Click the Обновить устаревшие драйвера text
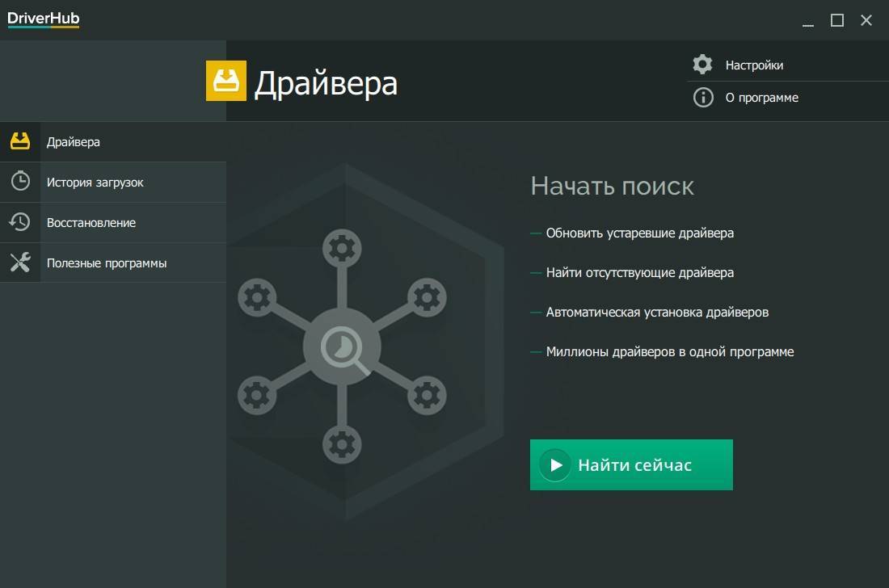The height and width of the screenshot is (588, 889). pyautogui.click(x=639, y=233)
